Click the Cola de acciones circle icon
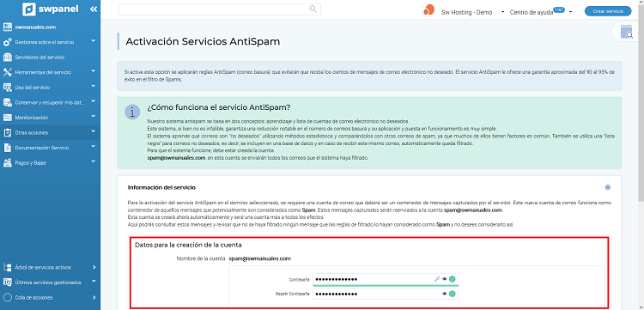Viewport: 644px width, 310px height. point(8,297)
